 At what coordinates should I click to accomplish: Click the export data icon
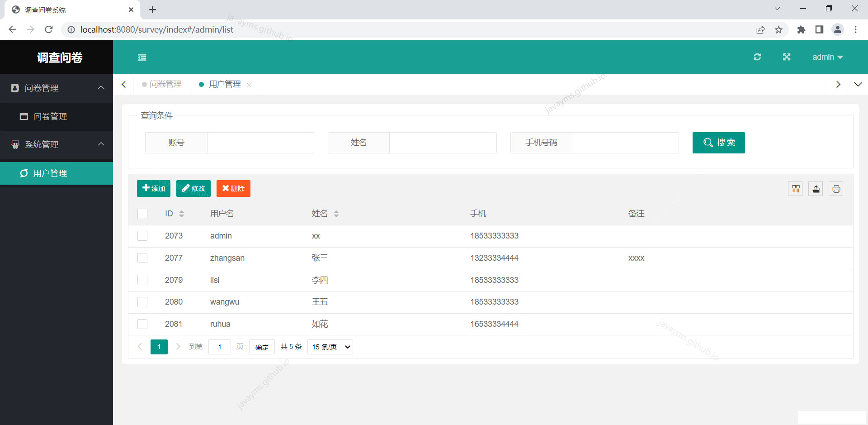pyautogui.click(x=816, y=189)
